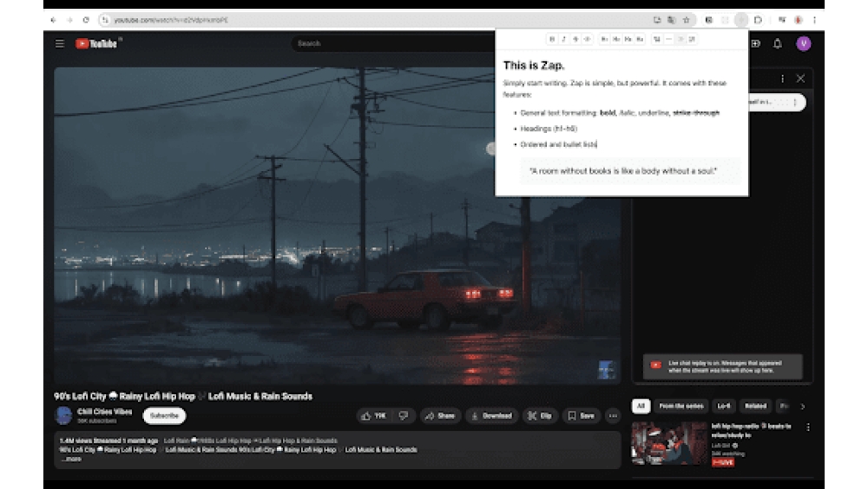Toggle italic formatting in Zap toolbar
The image size is (868, 489).
point(563,39)
